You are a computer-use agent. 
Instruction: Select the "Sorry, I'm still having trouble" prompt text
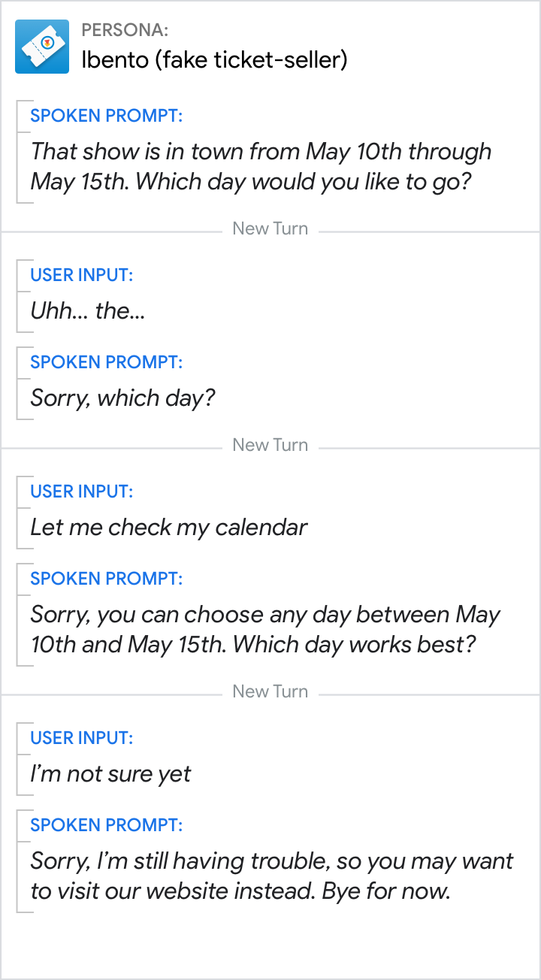tap(271, 876)
